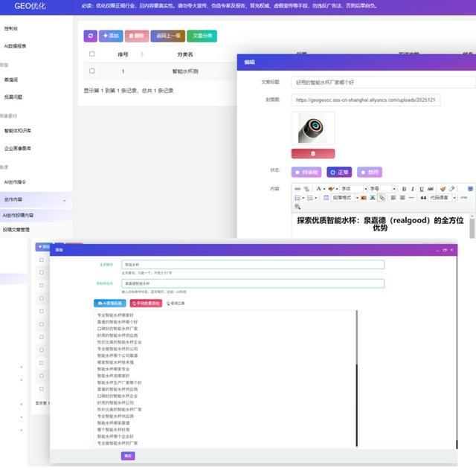Open AI数据报表 in the sidebar
Image resolution: width=476 pixels, height=476 pixels.
pos(15,46)
